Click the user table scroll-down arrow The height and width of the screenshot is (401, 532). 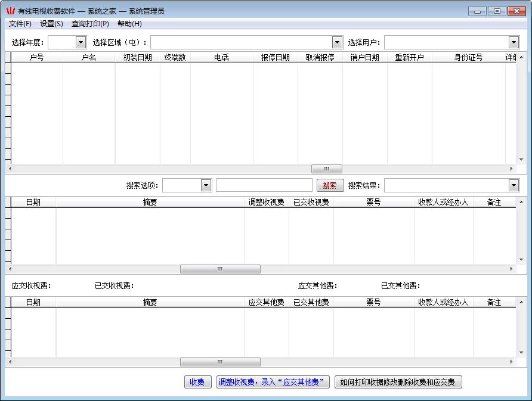pos(521,159)
